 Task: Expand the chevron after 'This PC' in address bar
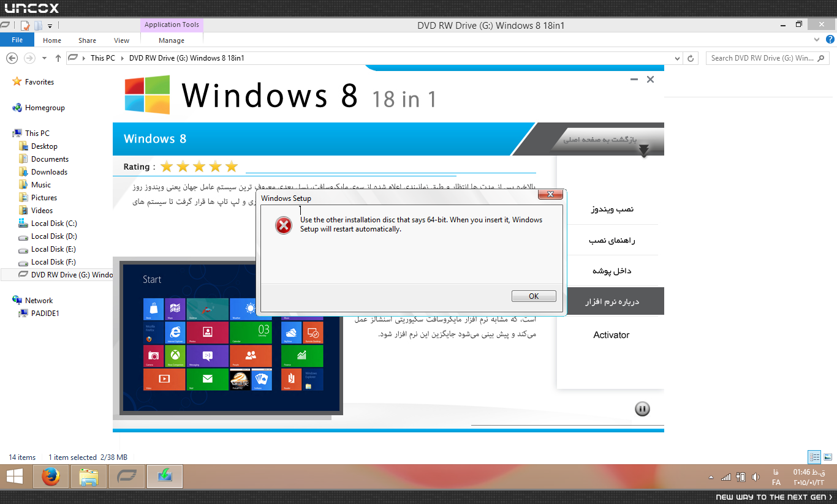click(121, 58)
